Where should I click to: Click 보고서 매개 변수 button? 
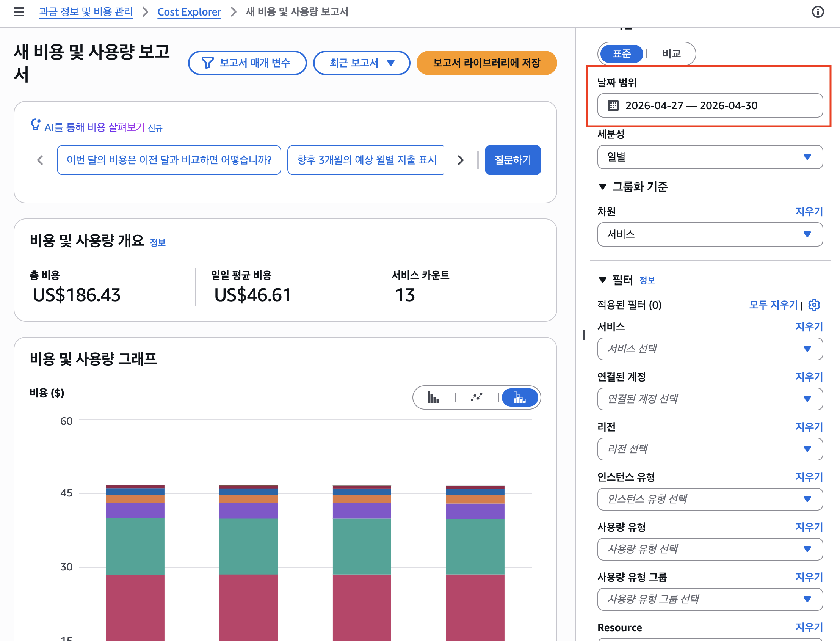click(x=247, y=63)
